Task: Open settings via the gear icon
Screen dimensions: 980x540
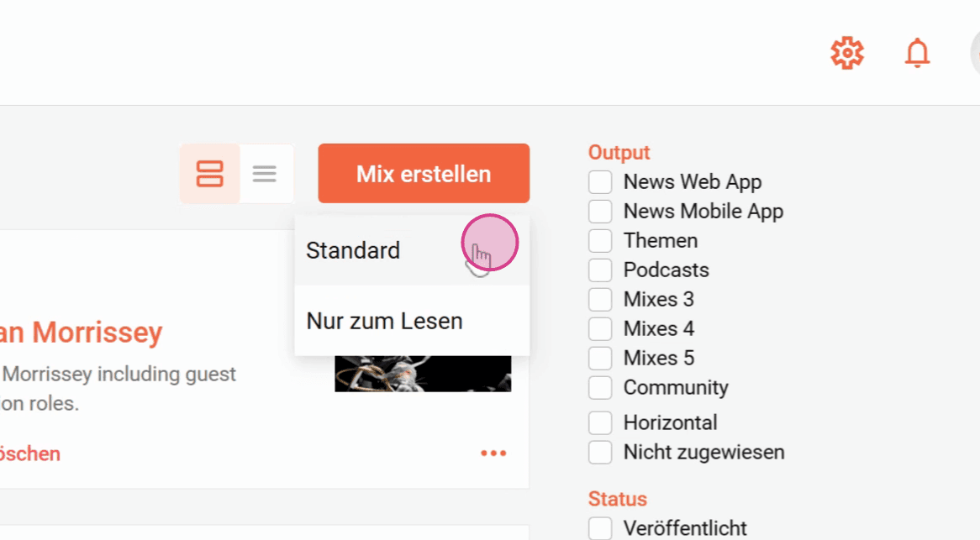Action: click(847, 53)
